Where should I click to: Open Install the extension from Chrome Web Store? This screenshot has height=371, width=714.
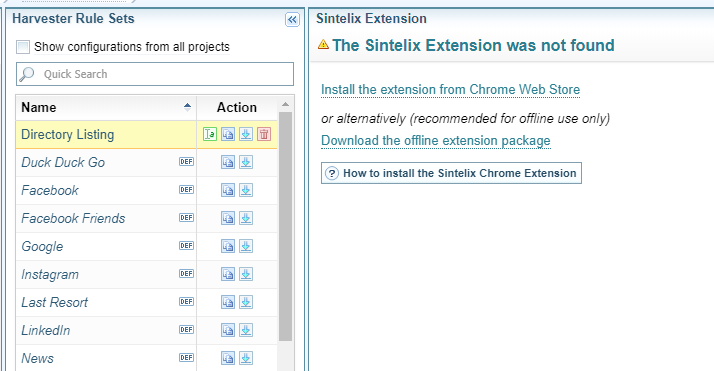pyautogui.click(x=450, y=90)
